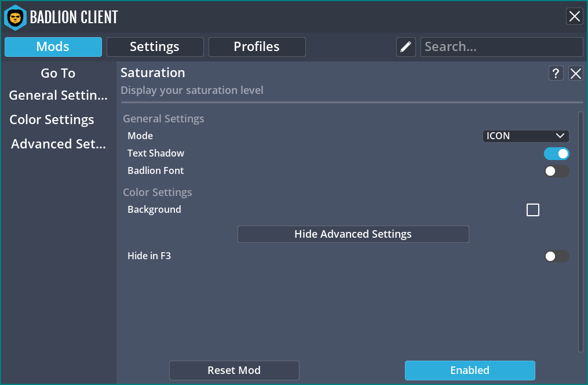
Task: Click inside the Search field
Action: pos(501,46)
